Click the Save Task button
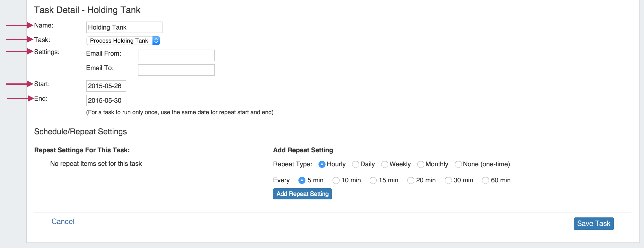644x248 pixels. point(593,223)
